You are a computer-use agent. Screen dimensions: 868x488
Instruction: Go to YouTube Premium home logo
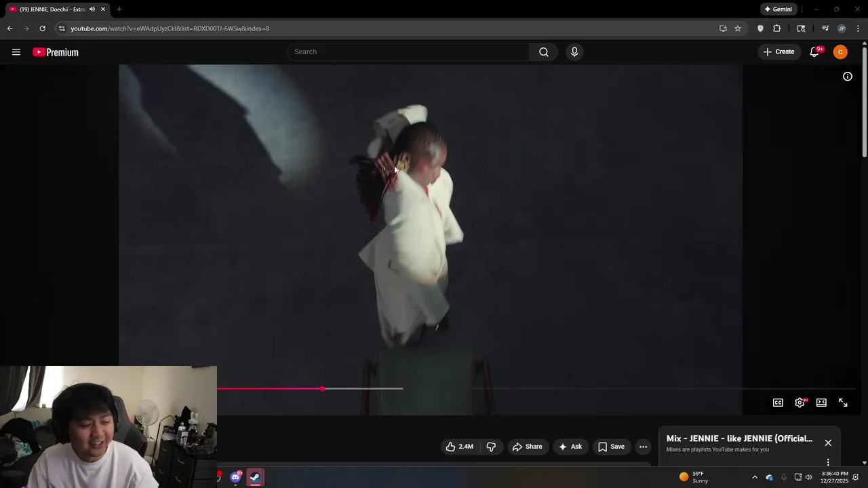[56, 52]
